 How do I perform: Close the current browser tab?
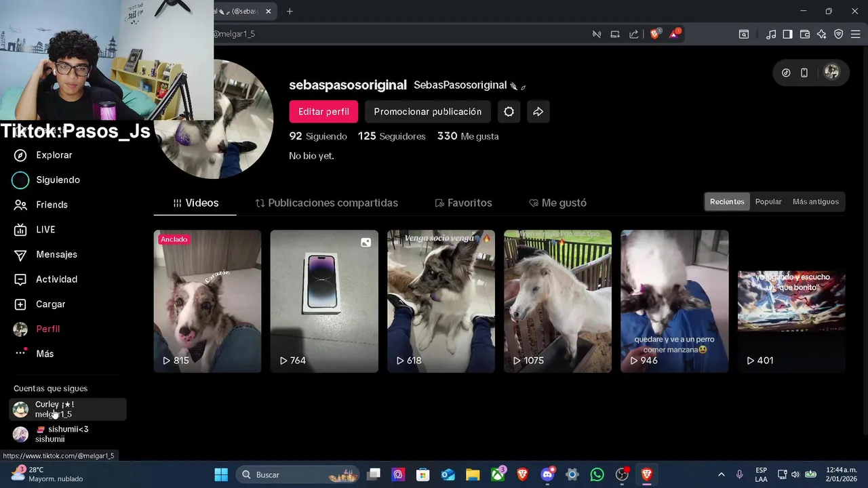pos(269,12)
